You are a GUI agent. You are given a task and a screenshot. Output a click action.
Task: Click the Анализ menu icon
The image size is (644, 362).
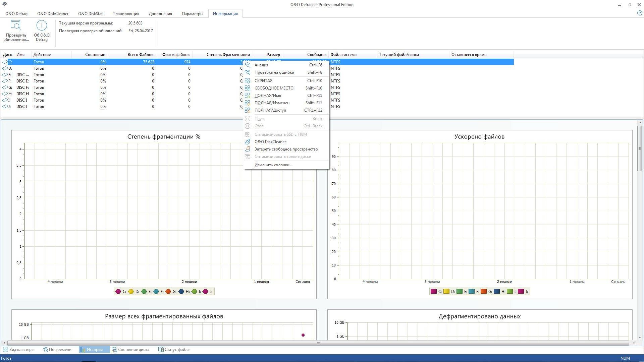[248, 65]
